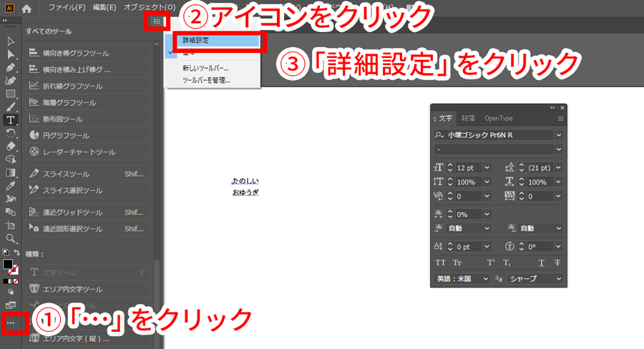Image resolution: width=644 pixels, height=349 pixels.
Task: Open the tsume 0% dropdown
Action: 487,214
